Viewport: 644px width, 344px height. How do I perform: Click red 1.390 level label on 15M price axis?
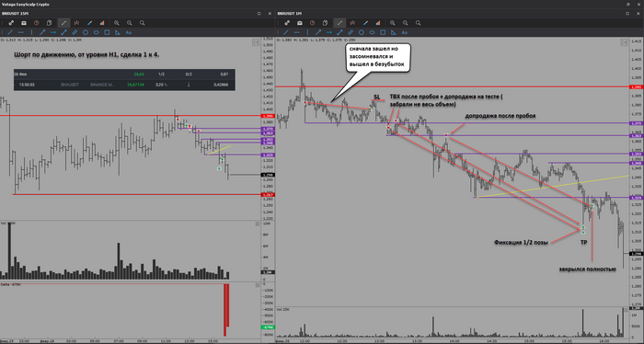click(268, 116)
